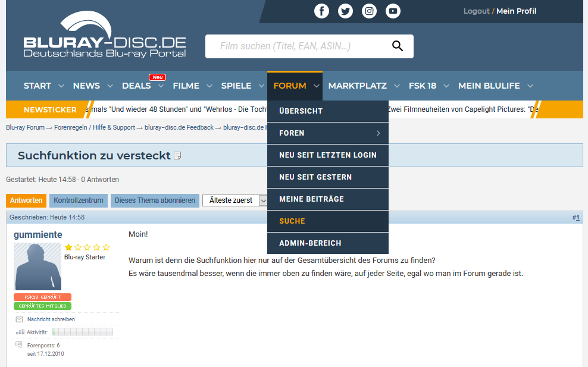Expand the Mein Blulife menu chevron
Image resolution: width=588 pixels, height=367 pixels.
530,86
